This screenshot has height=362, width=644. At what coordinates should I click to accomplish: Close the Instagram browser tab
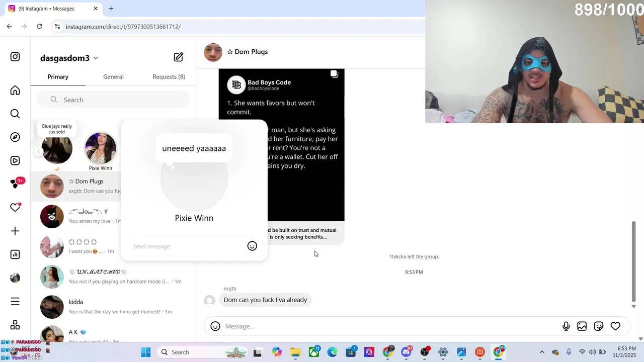(96, 8)
